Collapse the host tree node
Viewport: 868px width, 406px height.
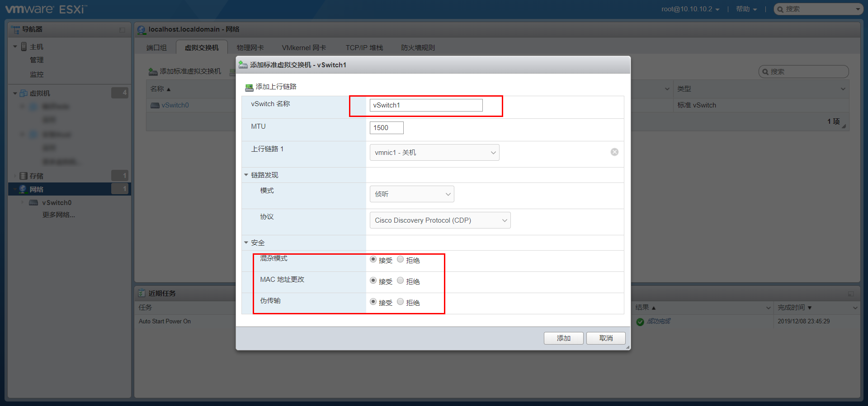pos(15,47)
